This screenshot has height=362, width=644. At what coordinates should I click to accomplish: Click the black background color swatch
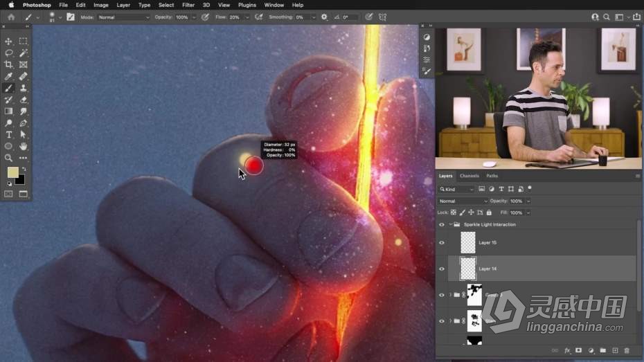coord(21,180)
